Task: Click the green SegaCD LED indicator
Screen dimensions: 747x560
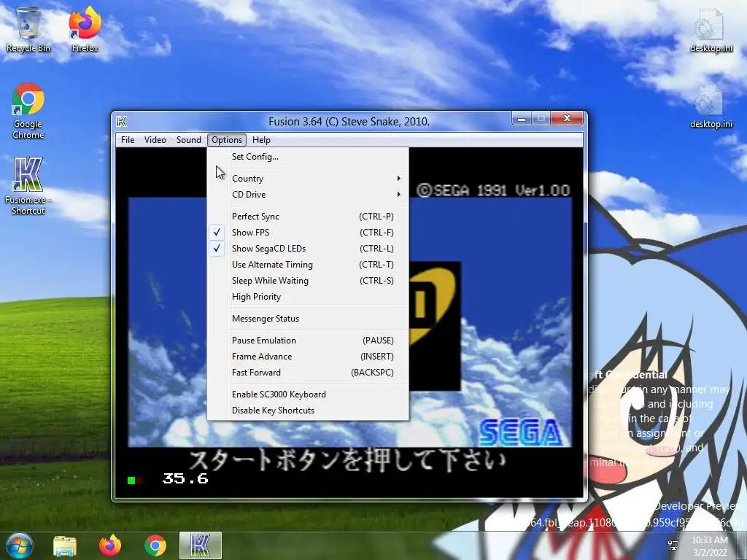Action: point(131,481)
